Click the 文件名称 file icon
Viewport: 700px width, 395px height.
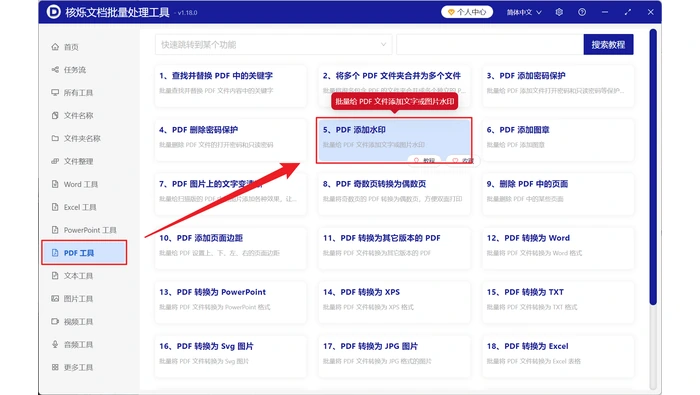[x=55, y=116]
